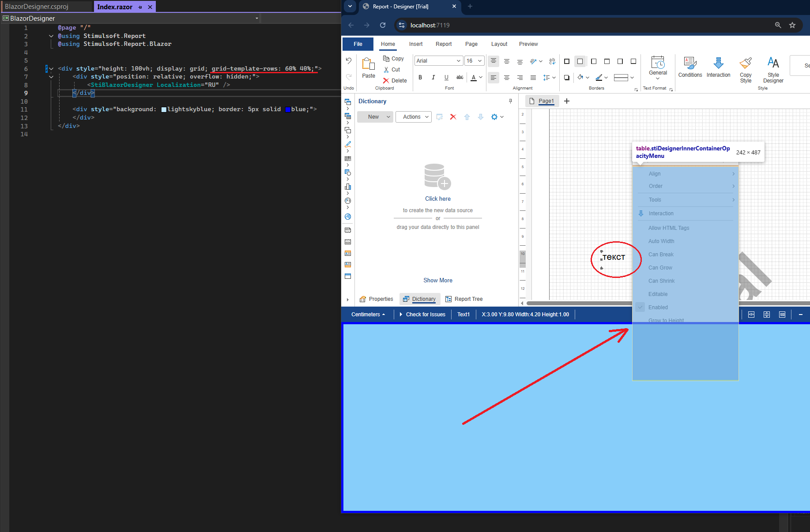Open the border color pen picker
This screenshot has width=810, height=532.
(602, 78)
